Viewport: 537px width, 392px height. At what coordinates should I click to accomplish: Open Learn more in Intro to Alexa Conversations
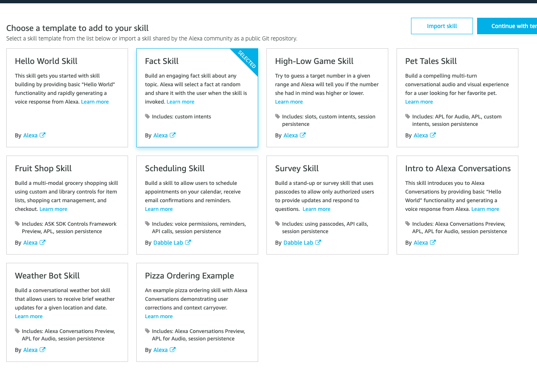pyautogui.click(x=485, y=209)
